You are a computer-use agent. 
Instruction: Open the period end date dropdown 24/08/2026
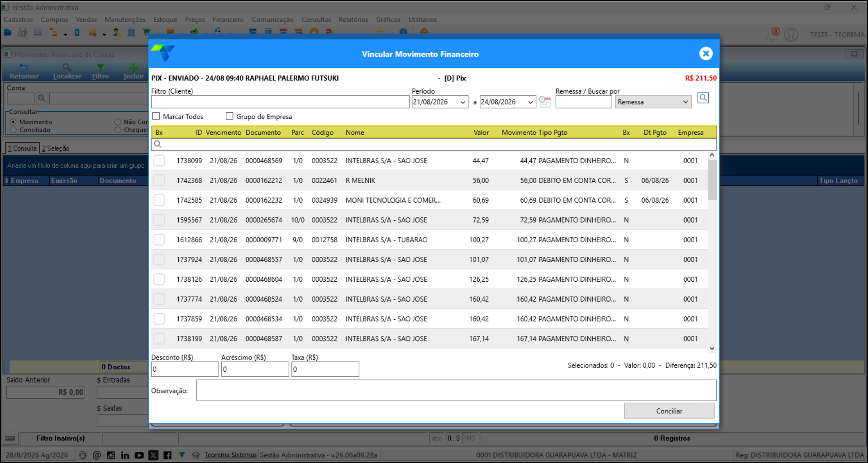pyautogui.click(x=530, y=102)
